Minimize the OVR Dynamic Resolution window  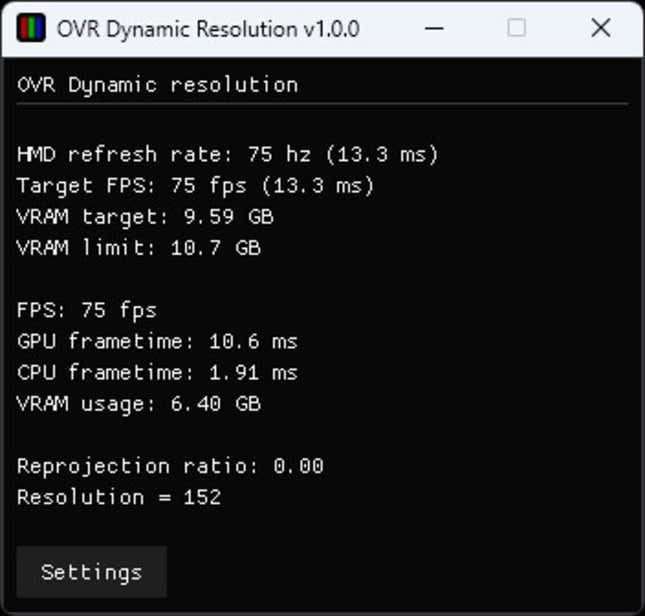(434, 28)
